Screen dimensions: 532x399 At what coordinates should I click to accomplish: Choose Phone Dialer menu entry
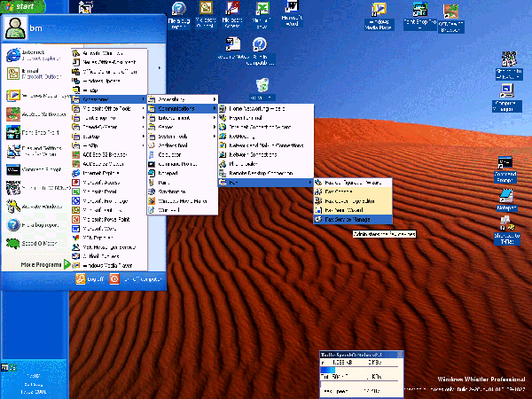coord(266,164)
